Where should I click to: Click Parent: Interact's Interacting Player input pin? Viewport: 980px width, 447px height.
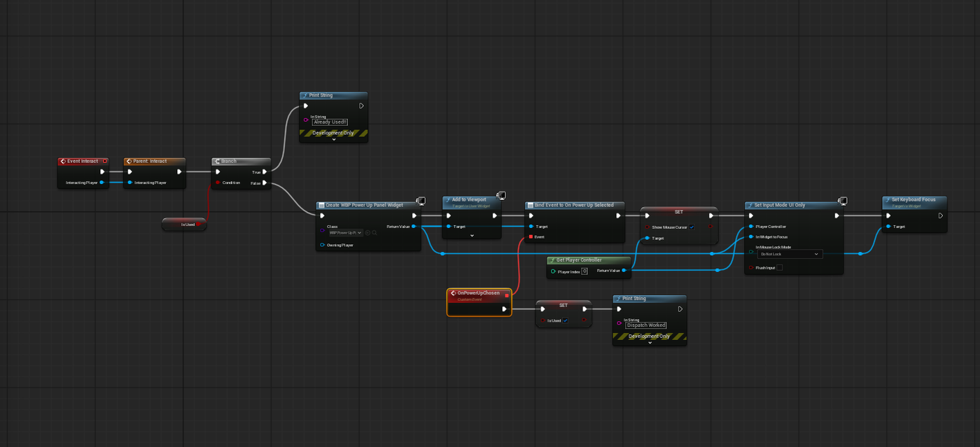coord(130,183)
